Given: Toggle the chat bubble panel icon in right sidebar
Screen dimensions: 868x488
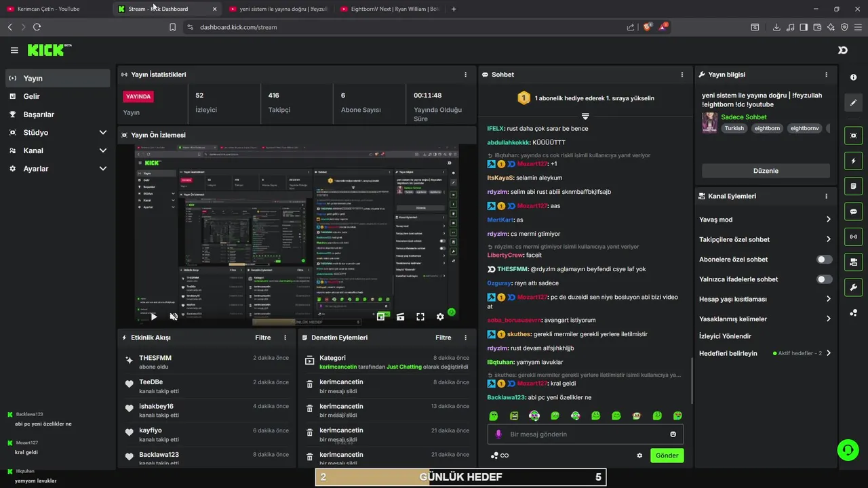Looking at the screenshot, I should [x=853, y=211].
